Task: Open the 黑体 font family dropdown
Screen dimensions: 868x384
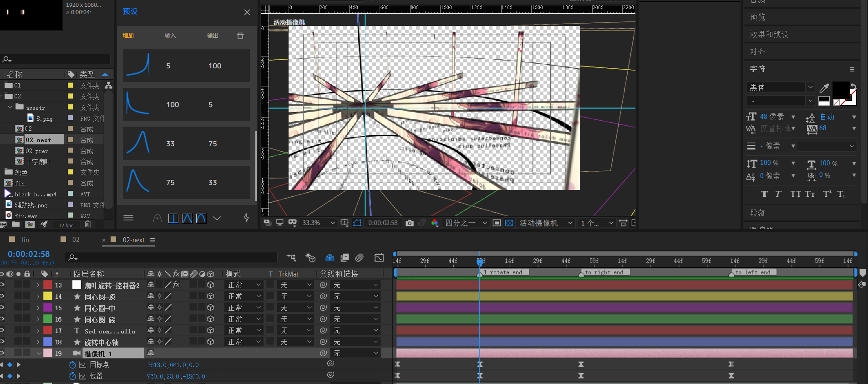Action: [781, 87]
